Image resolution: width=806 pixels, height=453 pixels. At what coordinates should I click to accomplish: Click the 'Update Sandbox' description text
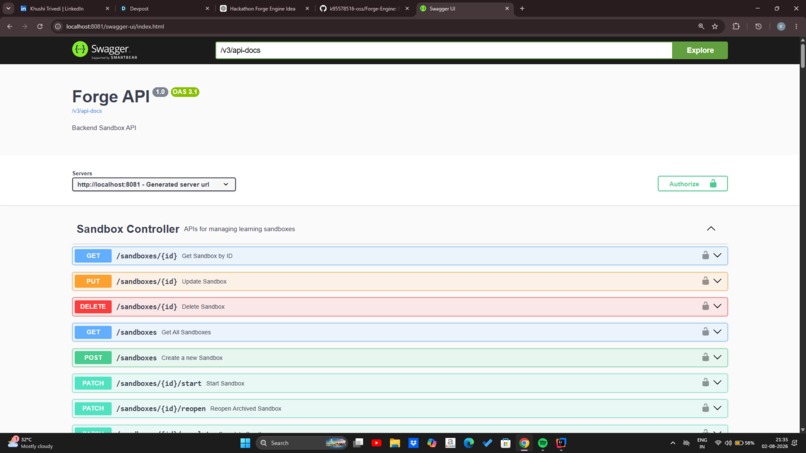(204, 281)
